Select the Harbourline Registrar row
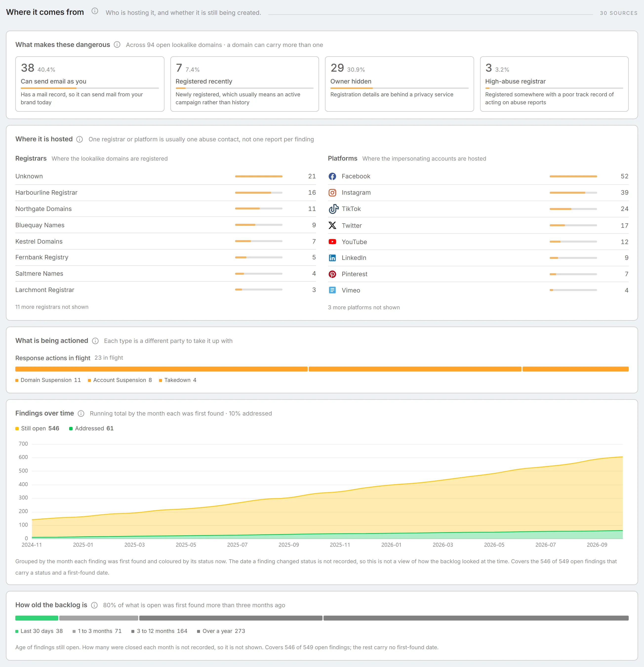The height and width of the screenshot is (667, 644). [165, 193]
